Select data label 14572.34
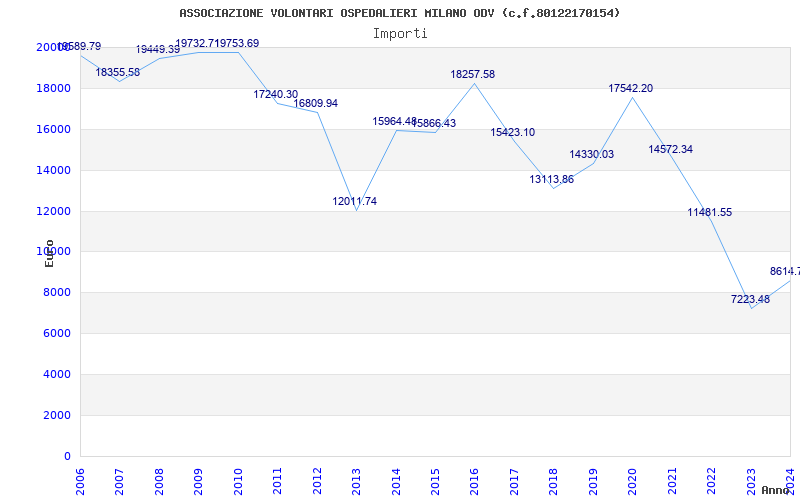The width and height of the screenshot is (800, 500). point(670,149)
